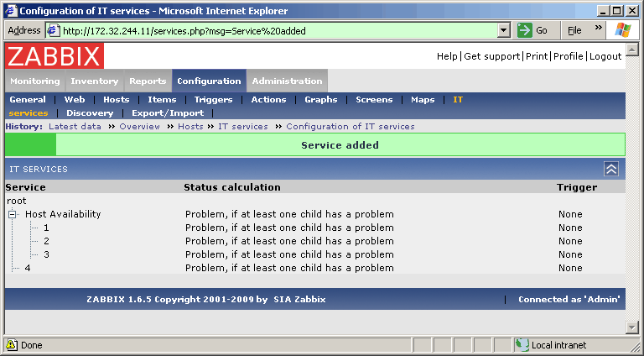The height and width of the screenshot is (356, 644).
Task: Click the page scrollbar down arrow
Action: pos(632,327)
